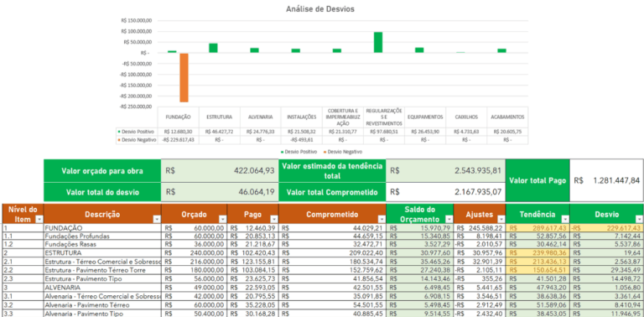This screenshot has width=644, height=317.
Task: Select the highlighted Tendência cell 289.617,43
Action: click(538, 228)
